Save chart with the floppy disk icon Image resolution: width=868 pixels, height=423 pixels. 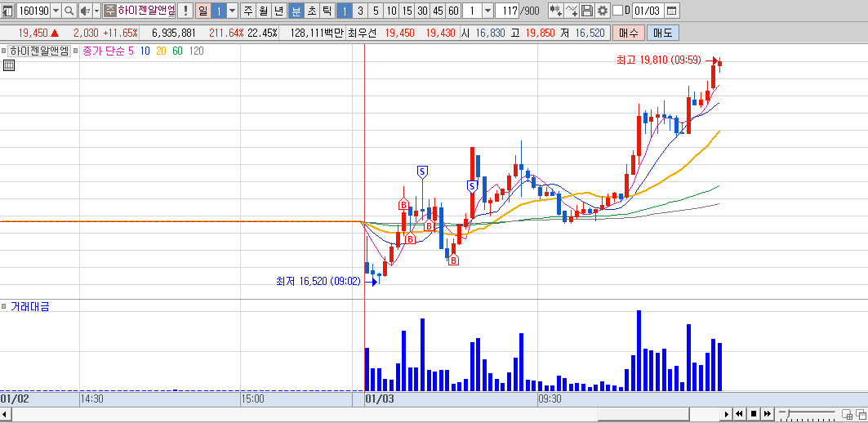pos(587,11)
